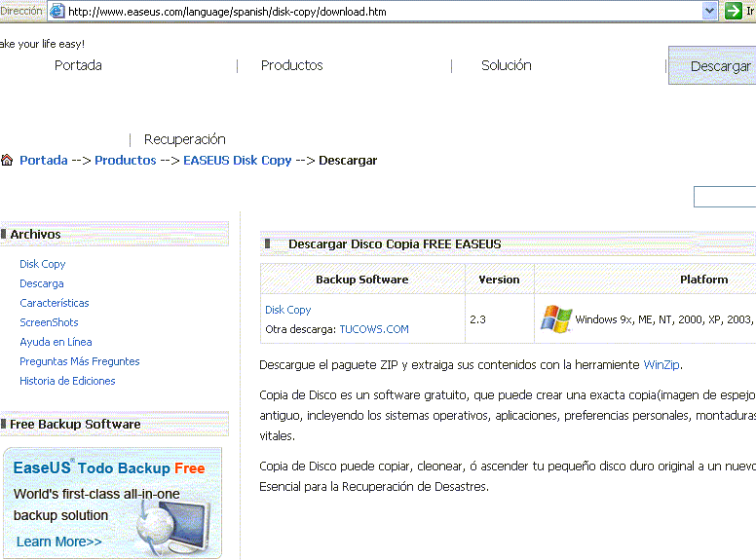Click the page icon in address bar

(57, 11)
